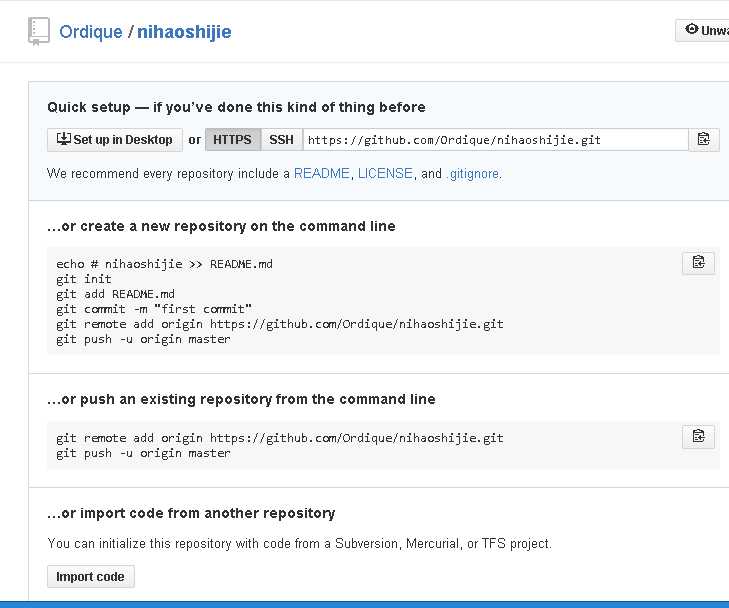Open the nihaoshijie repository link
Image resolution: width=729 pixels, height=608 pixels.
(x=184, y=32)
